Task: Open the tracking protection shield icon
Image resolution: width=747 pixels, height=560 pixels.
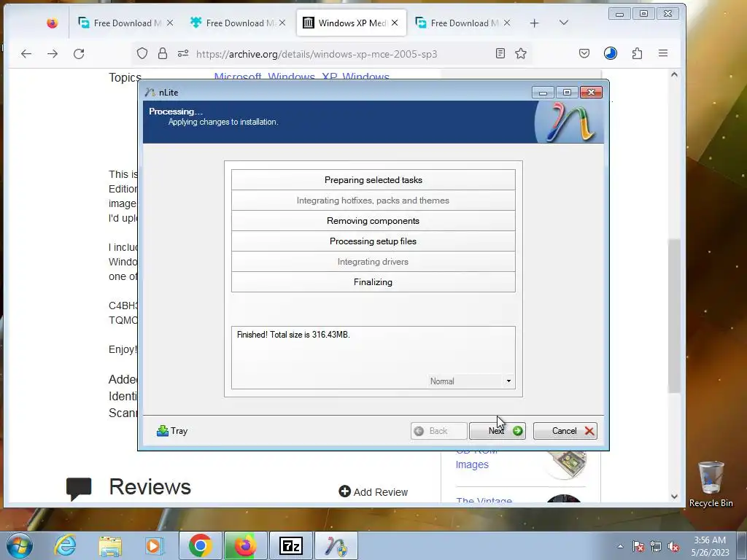Action: [142, 53]
